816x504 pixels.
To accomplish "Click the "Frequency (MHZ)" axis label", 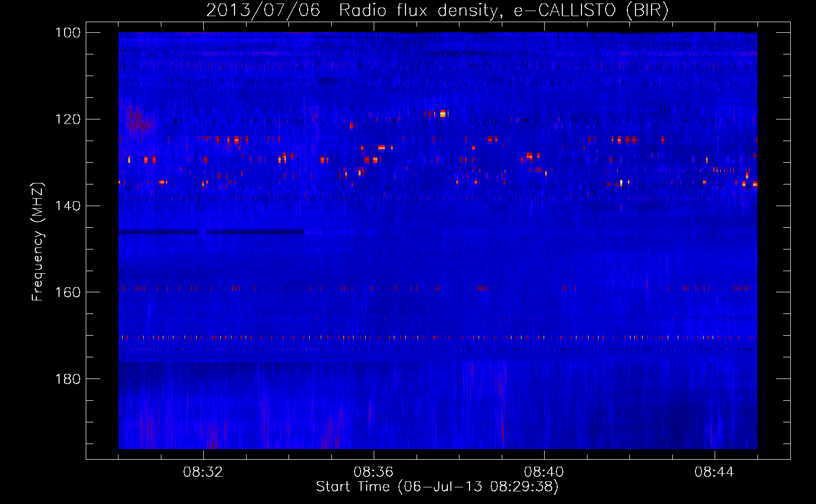I will (38, 241).
